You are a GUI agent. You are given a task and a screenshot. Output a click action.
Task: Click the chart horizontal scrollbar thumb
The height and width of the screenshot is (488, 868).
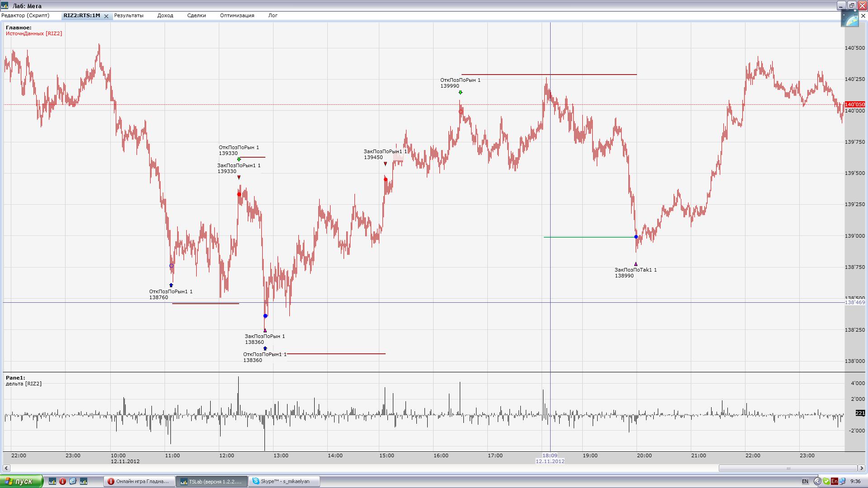[x=788, y=468]
